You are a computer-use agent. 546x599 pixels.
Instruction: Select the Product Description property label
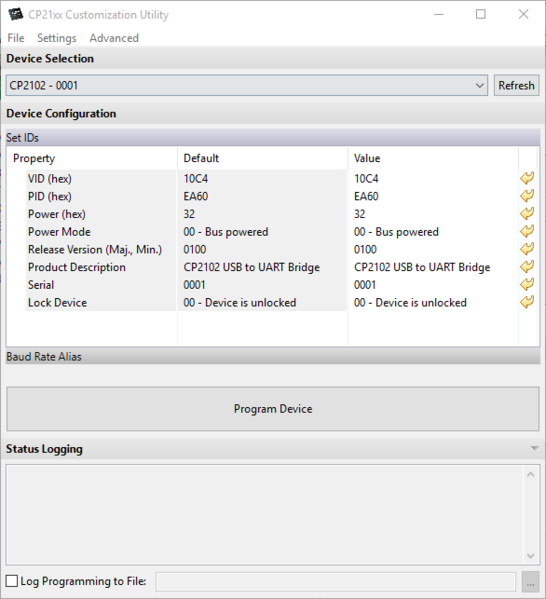76,267
